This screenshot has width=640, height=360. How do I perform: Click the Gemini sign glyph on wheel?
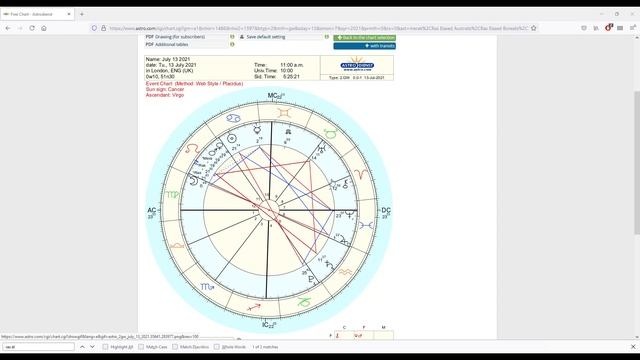pos(284,113)
